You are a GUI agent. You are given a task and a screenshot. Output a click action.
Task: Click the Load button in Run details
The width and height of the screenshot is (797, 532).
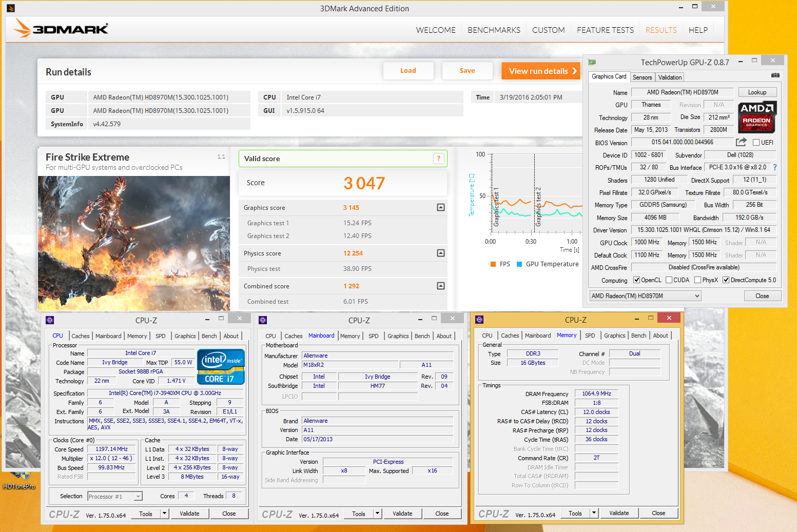pos(409,71)
